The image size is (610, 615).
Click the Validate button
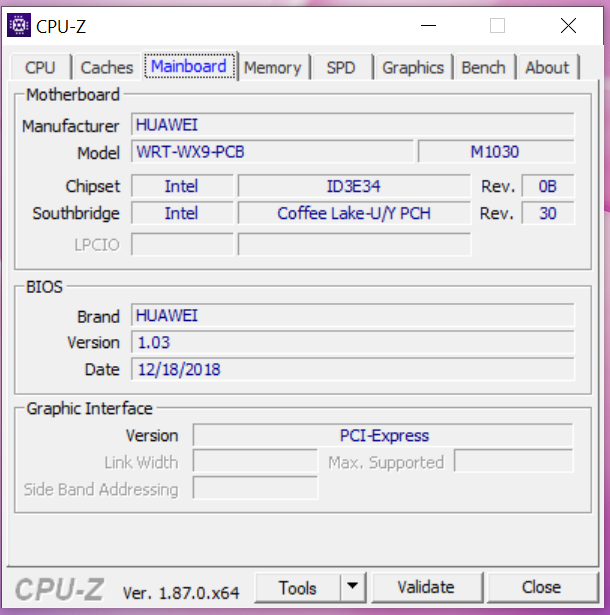click(425, 587)
